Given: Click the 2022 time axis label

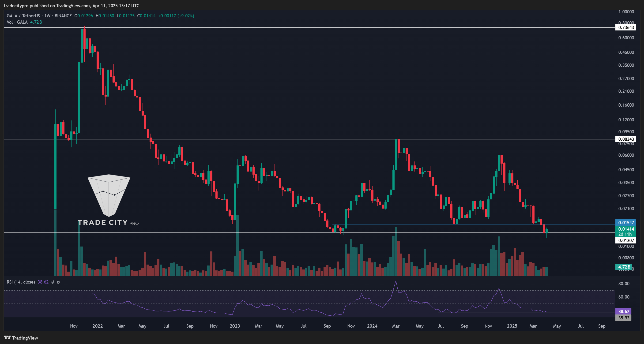Looking at the screenshot, I should [98, 326].
